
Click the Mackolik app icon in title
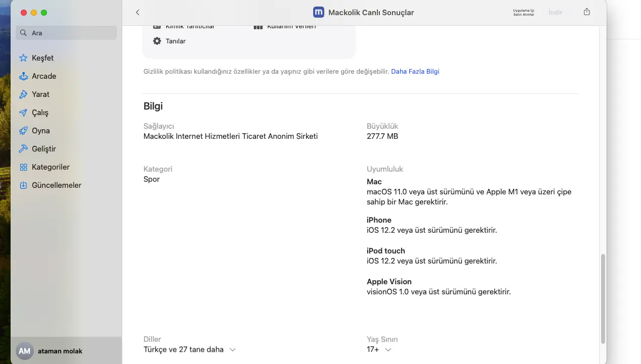pyautogui.click(x=319, y=12)
